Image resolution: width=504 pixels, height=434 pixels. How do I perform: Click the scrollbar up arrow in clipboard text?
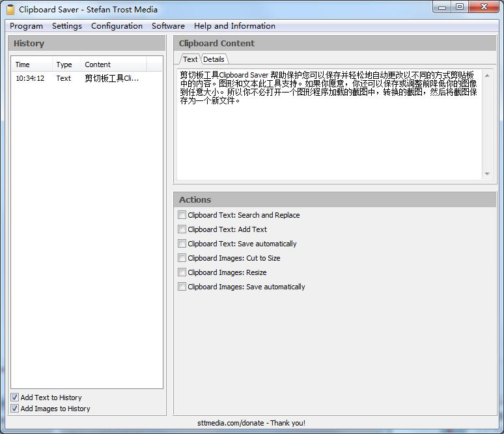click(x=487, y=76)
